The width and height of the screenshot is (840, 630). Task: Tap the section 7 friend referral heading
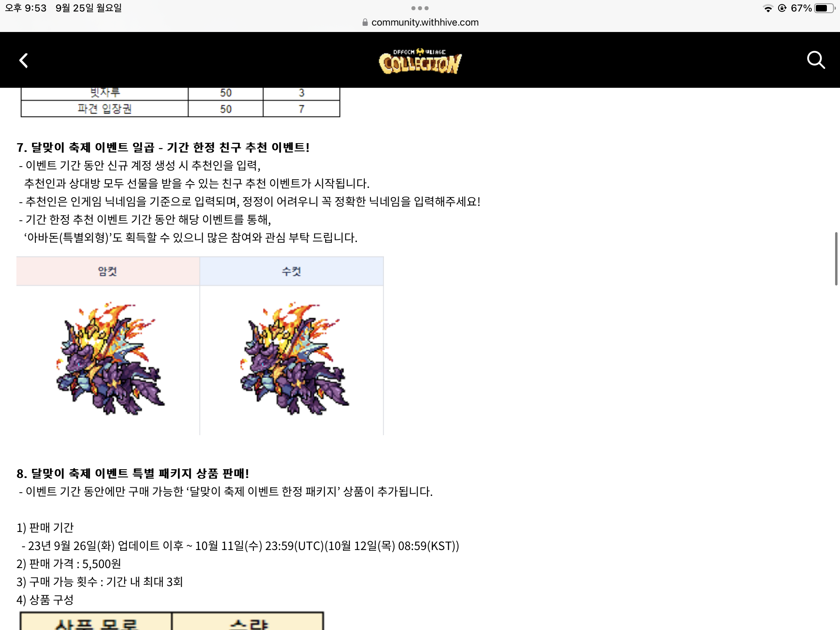[x=163, y=147]
